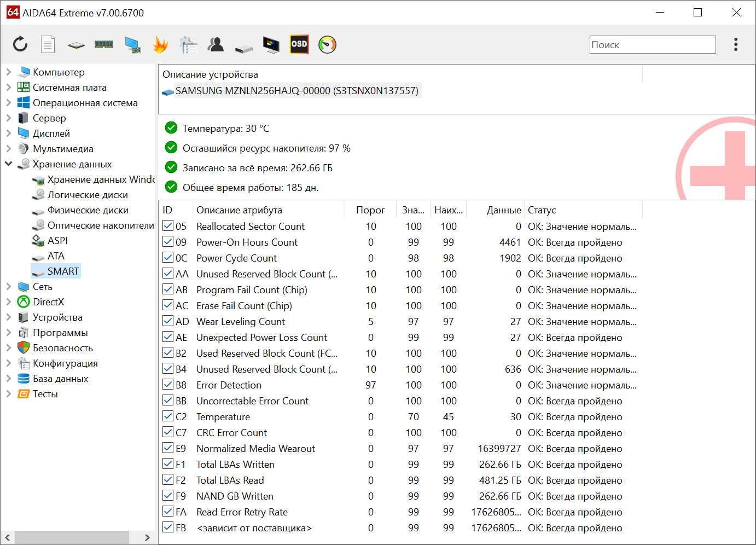Image resolution: width=756 pixels, height=545 pixels.
Task: Open the three-dot options menu
Action: pos(736,44)
